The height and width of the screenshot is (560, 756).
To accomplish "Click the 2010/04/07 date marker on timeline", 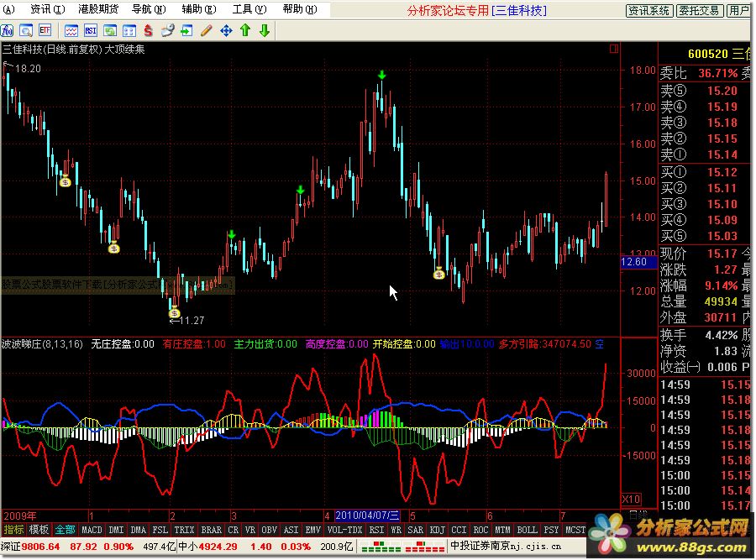I will [367, 516].
